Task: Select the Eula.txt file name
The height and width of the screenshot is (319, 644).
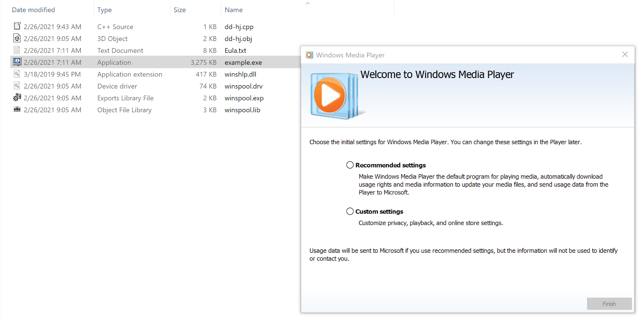Action: [x=235, y=50]
